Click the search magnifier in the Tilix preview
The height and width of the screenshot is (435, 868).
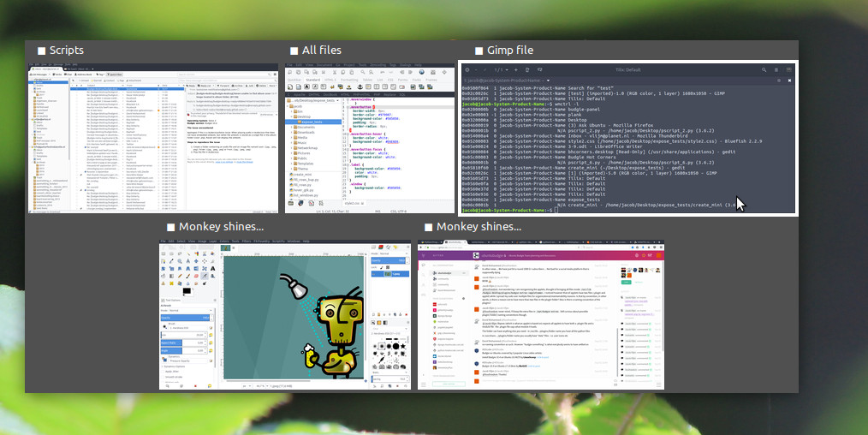coord(764,69)
